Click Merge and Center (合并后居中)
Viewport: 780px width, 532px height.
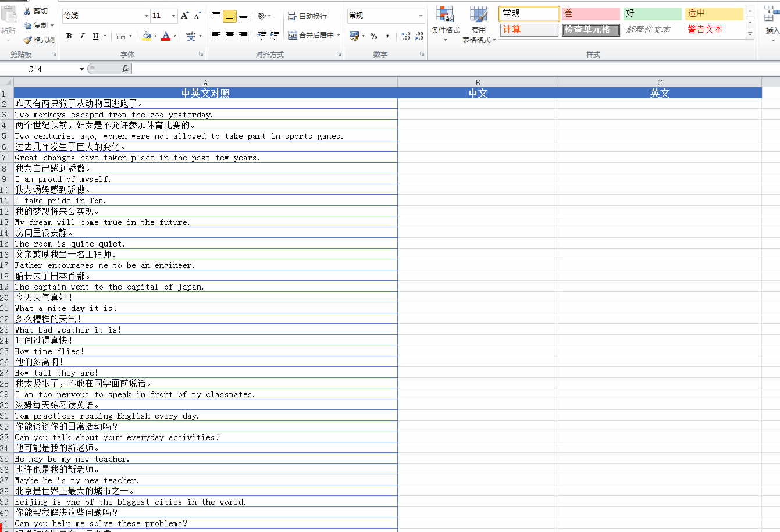coord(311,35)
